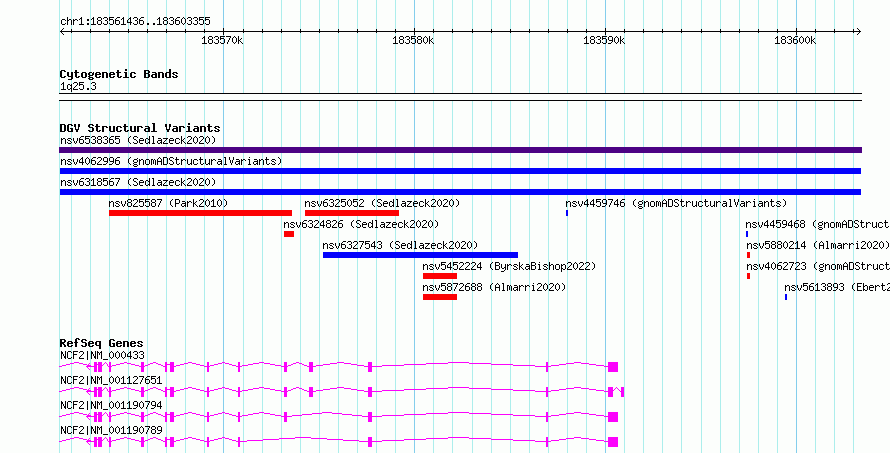Click the nsv825587 (Park2010) label
The width and height of the screenshot is (890, 453).
[168, 203]
